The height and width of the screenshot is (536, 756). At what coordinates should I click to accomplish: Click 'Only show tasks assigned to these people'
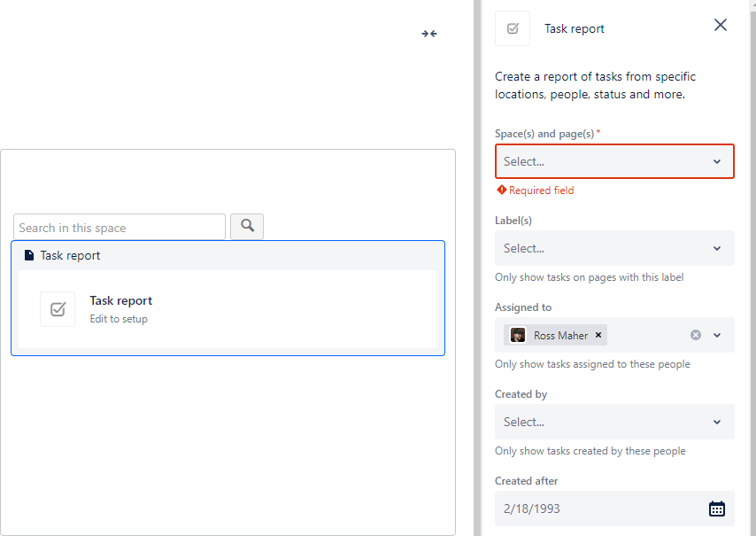592,364
